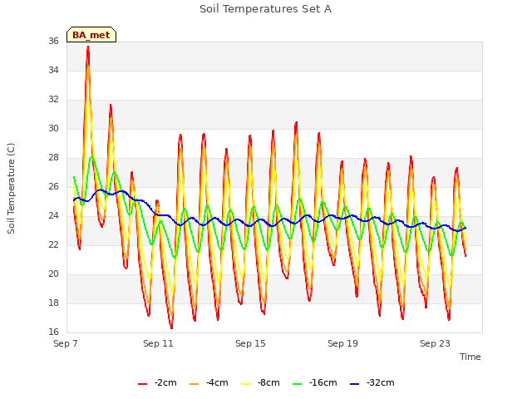Viewport: 532px width, 399px height.
Task: Click the 26 y-axis tick label
Action: (x=53, y=186)
